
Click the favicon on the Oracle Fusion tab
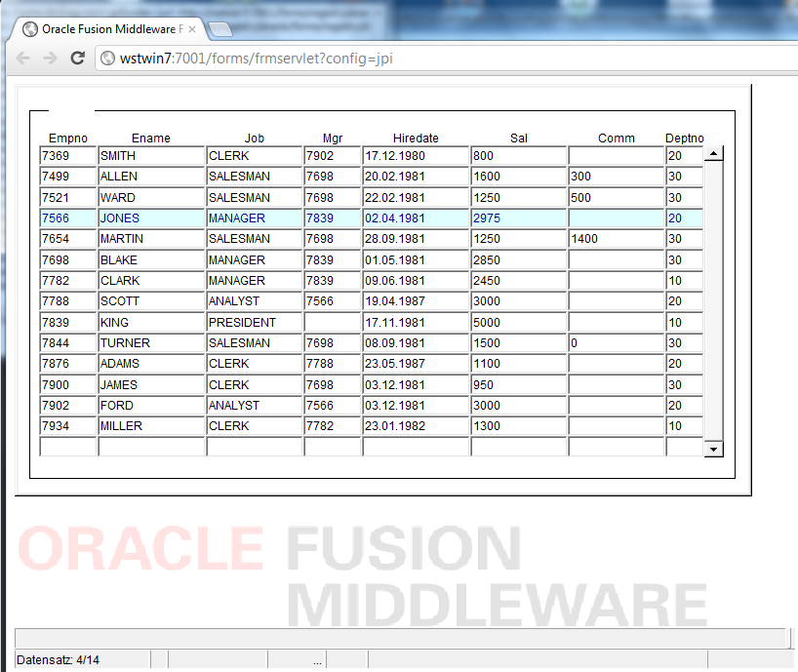point(29,29)
